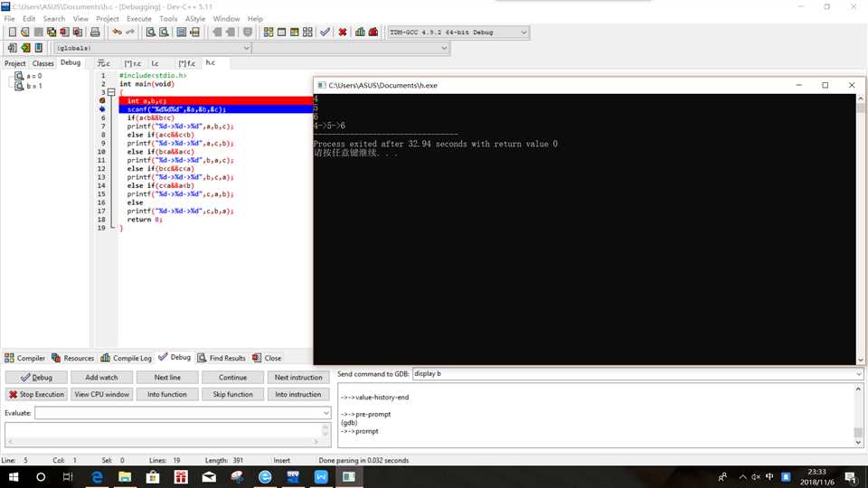Open the Compiler bottom panel tab
Screen dimensions: 868x488
pyautogui.click(x=25, y=358)
